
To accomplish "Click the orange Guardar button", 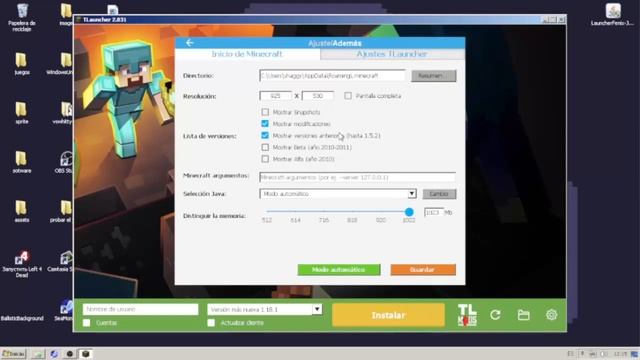I will [x=423, y=269].
